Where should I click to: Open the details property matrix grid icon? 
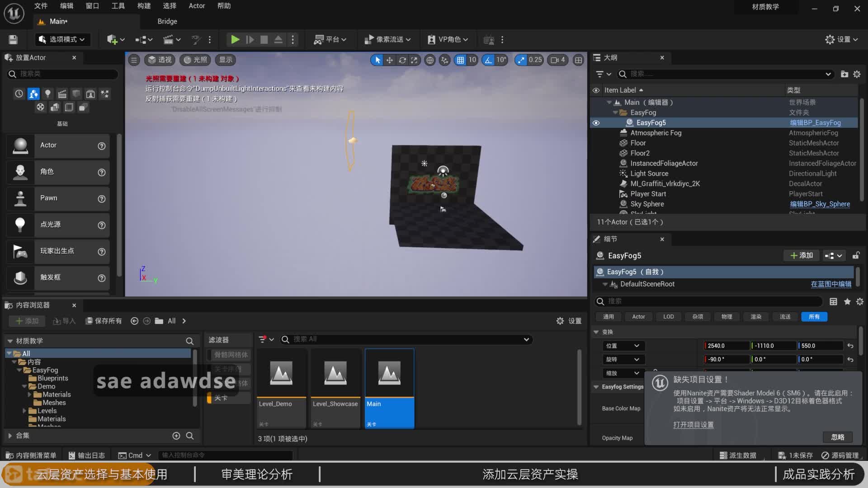833,301
